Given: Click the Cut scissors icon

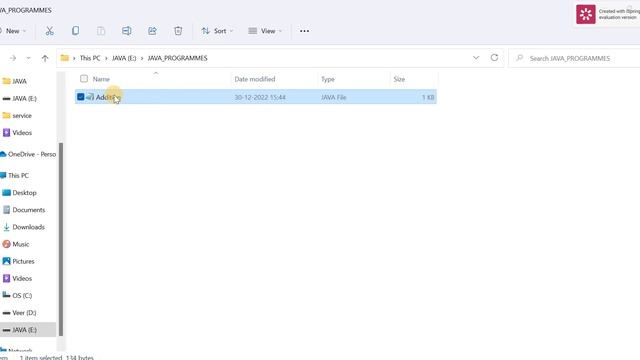Looking at the screenshot, I should tap(49, 31).
